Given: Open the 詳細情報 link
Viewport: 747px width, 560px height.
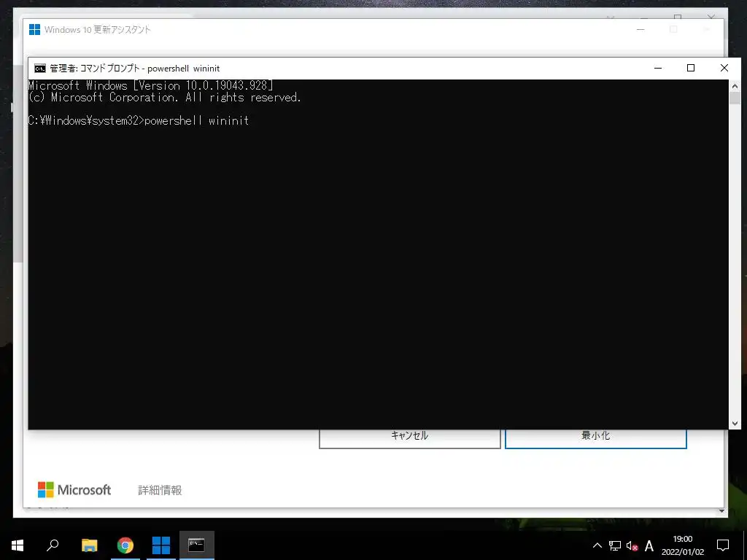Looking at the screenshot, I should click(x=160, y=490).
